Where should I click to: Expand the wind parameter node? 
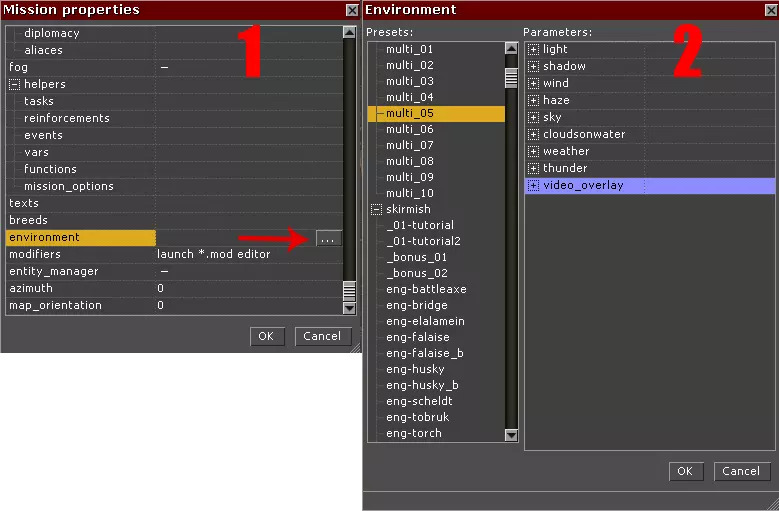click(x=533, y=83)
